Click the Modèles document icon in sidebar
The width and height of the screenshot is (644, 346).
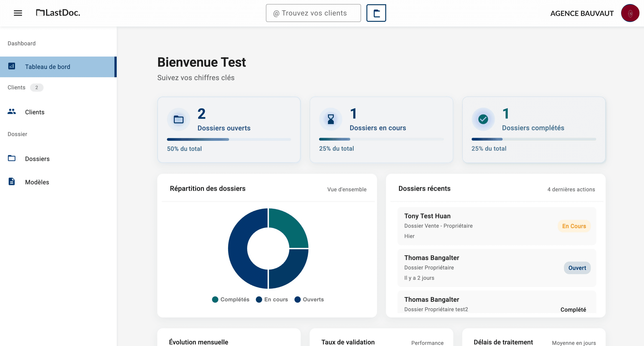tap(11, 182)
